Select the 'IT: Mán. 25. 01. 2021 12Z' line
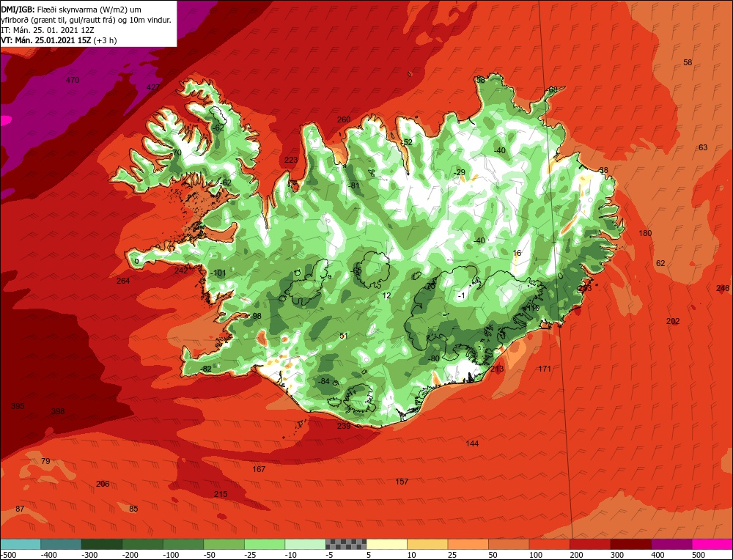The width and height of the screenshot is (733, 560). pyautogui.click(x=48, y=30)
